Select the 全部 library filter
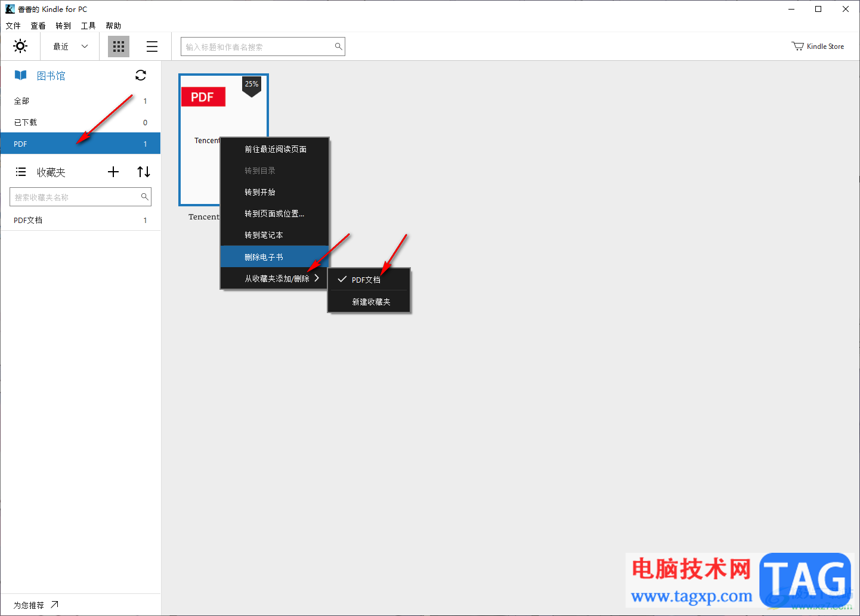Image resolution: width=860 pixels, height=616 pixels. (x=81, y=101)
